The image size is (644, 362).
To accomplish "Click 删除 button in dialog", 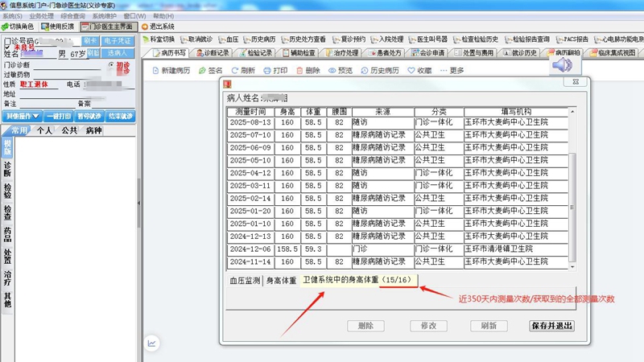I will (x=365, y=326).
